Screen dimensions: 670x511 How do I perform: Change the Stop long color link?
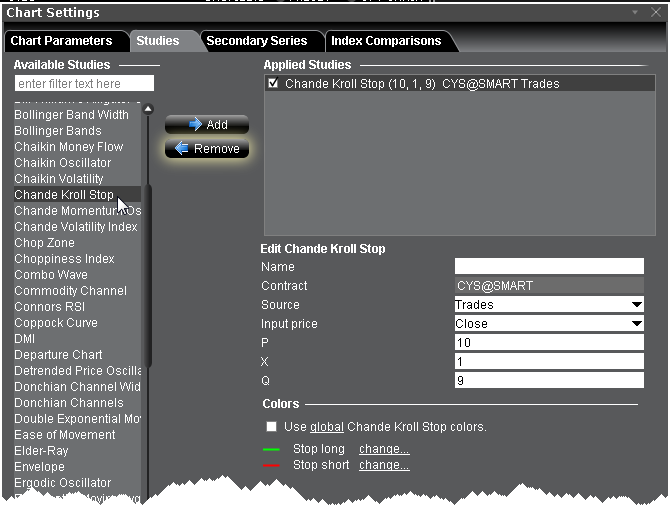pyautogui.click(x=384, y=450)
